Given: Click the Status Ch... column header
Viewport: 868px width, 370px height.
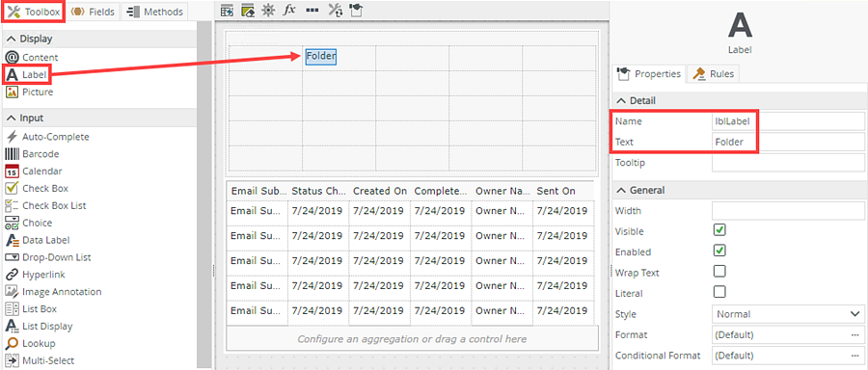Looking at the screenshot, I should 319,191.
